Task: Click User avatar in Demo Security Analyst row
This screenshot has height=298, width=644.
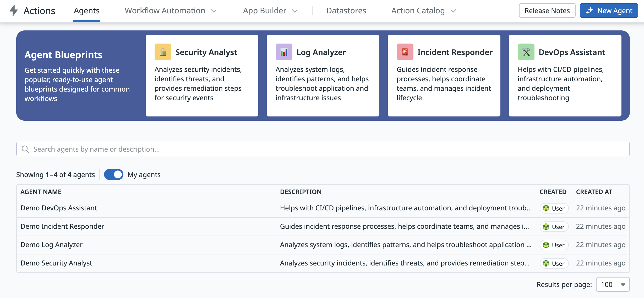Action: pos(546,263)
